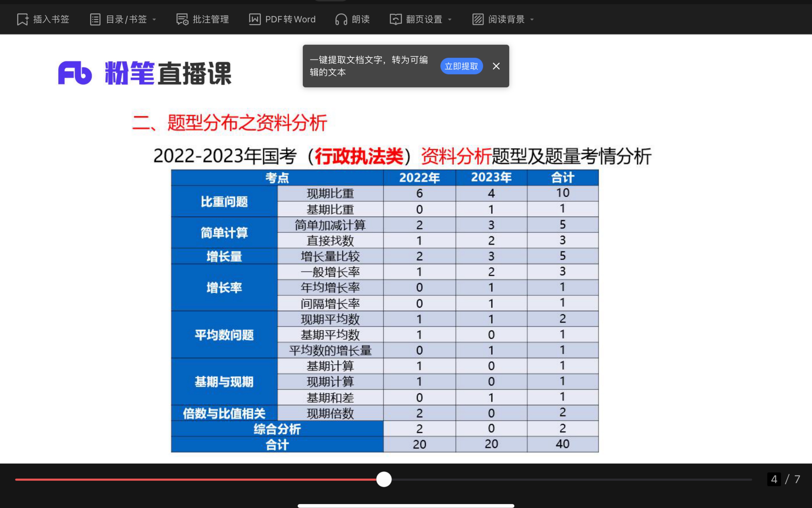Click the 阅读背景 label
The height and width of the screenshot is (508, 812).
(x=506, y=19)
